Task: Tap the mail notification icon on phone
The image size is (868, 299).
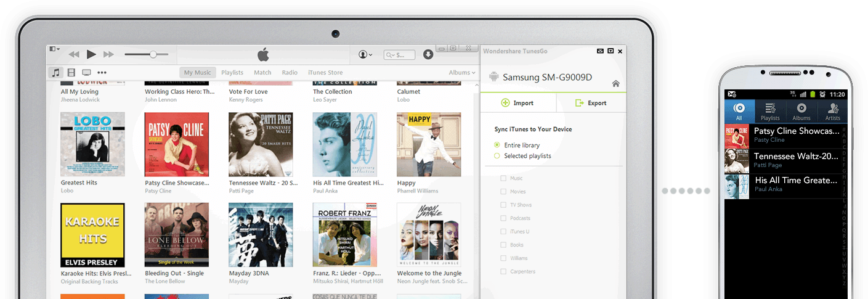Action: tap(732, 94)
